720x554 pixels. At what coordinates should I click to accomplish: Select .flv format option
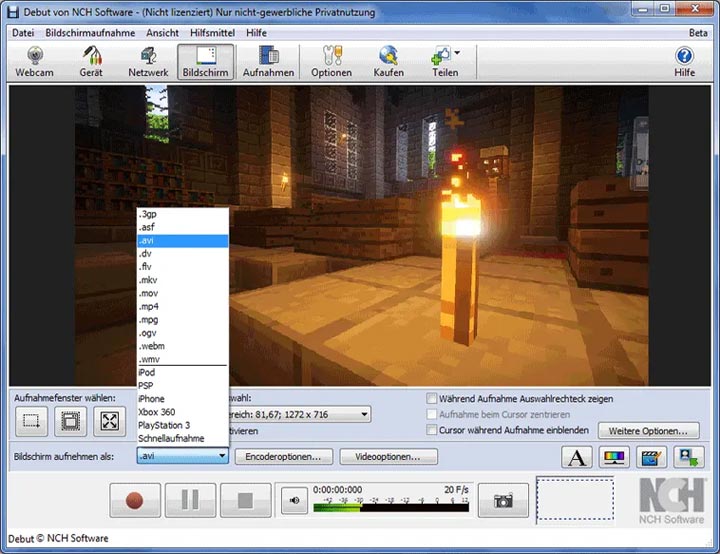click(183, 267)
